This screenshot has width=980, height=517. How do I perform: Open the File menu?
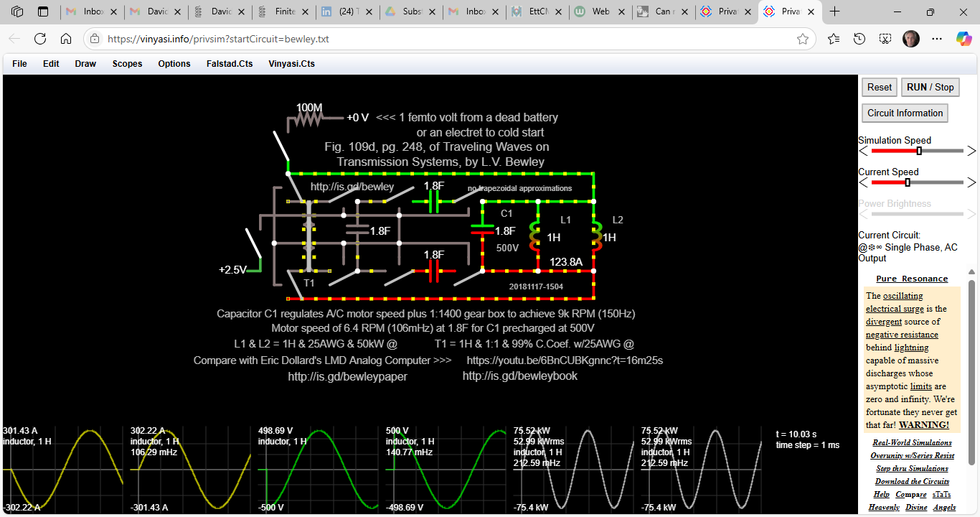point(19,64)
